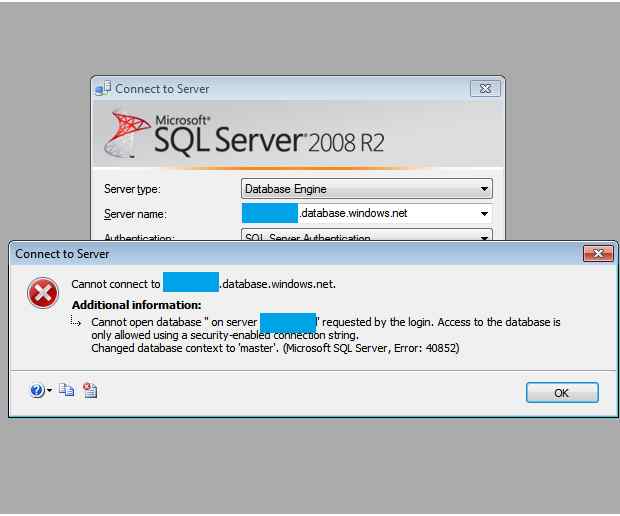Open the Server type dropdown
Image resolution: width=620 pixels, height=516 pixels.
367,189
